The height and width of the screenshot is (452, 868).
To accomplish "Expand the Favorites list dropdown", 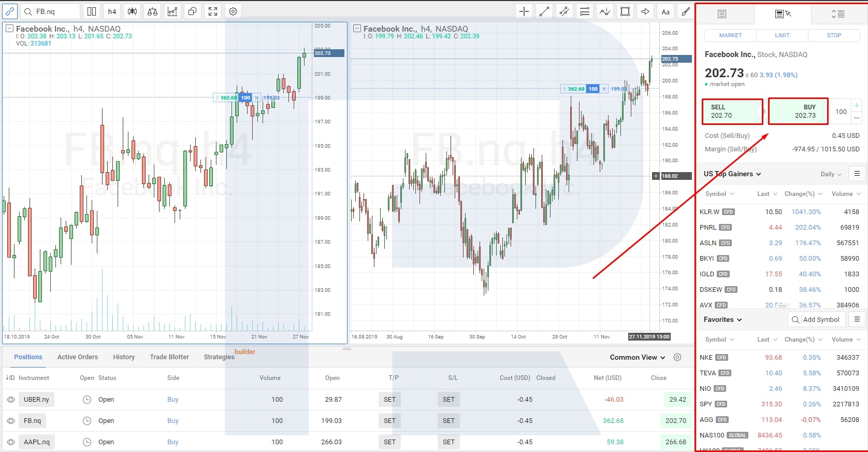I will click(722, 320).
